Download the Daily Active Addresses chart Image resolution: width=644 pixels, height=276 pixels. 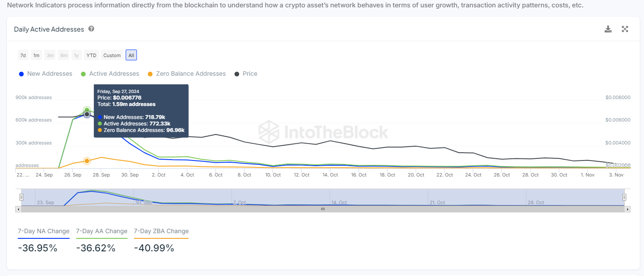point(608,29)
